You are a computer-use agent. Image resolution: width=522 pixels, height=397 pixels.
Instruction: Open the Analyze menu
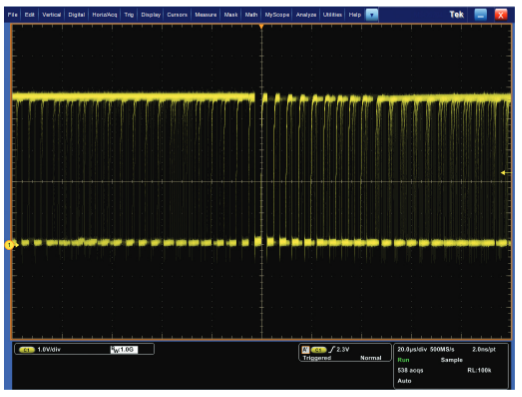(306, 15)
